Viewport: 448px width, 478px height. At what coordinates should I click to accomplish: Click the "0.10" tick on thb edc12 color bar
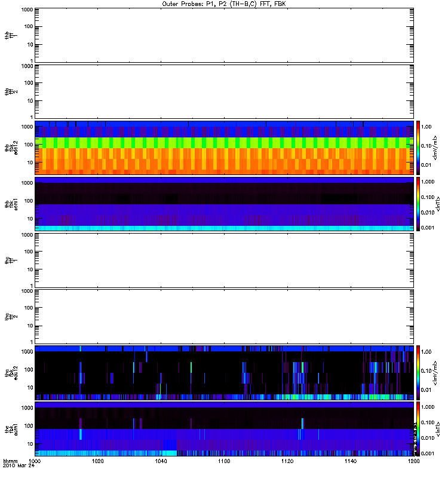click(426, 146)
